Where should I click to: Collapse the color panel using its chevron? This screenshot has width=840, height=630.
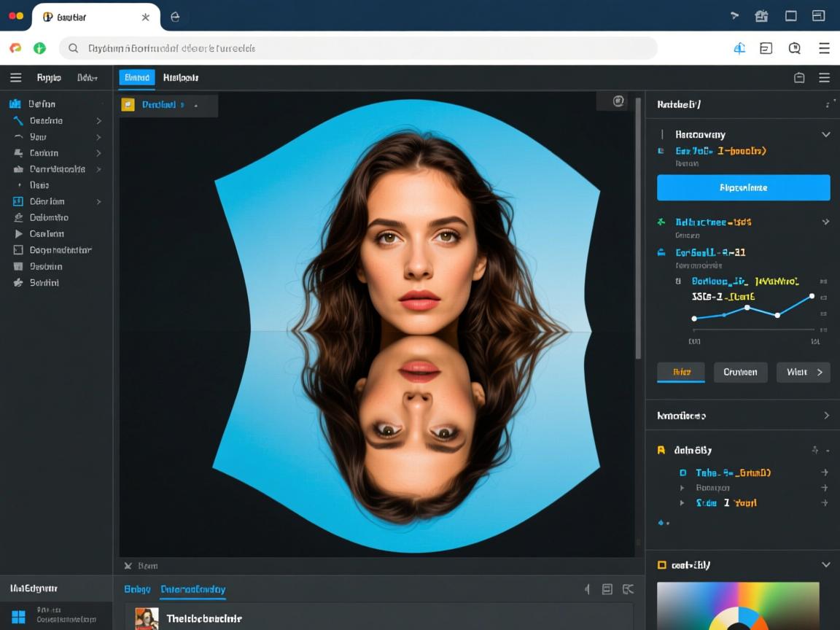coord(825,565)
